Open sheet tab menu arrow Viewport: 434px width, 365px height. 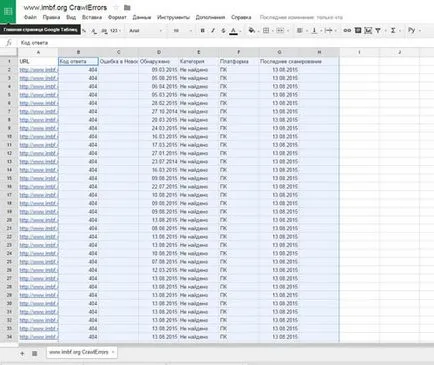tap(113, 352)
